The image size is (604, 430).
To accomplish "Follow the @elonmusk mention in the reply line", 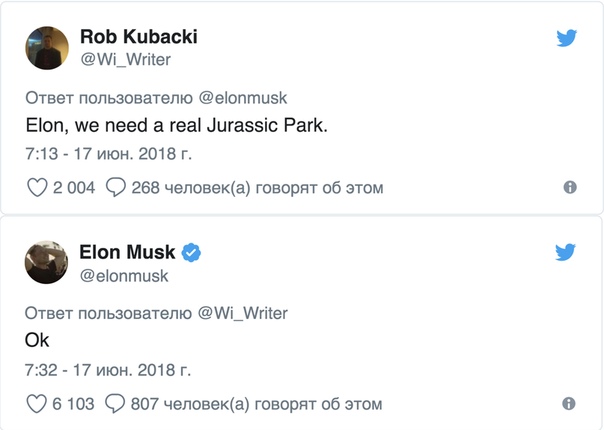I will pos(243,98).
